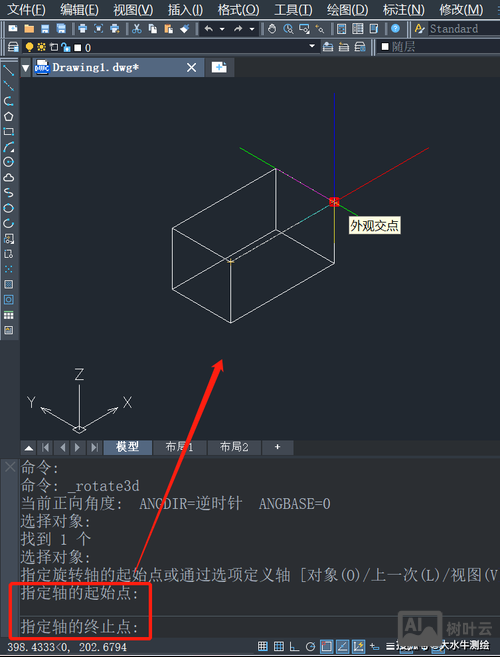Toggle layer 0 freeze sun icon
The height and width of the screenshot is (657, 500).
click(x=41, y=47)
